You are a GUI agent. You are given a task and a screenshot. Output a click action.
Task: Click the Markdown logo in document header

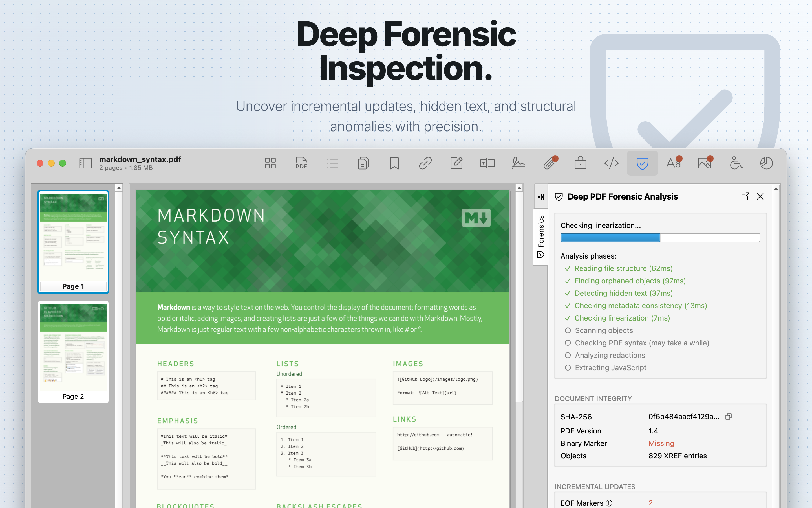[x=476, y=218]
